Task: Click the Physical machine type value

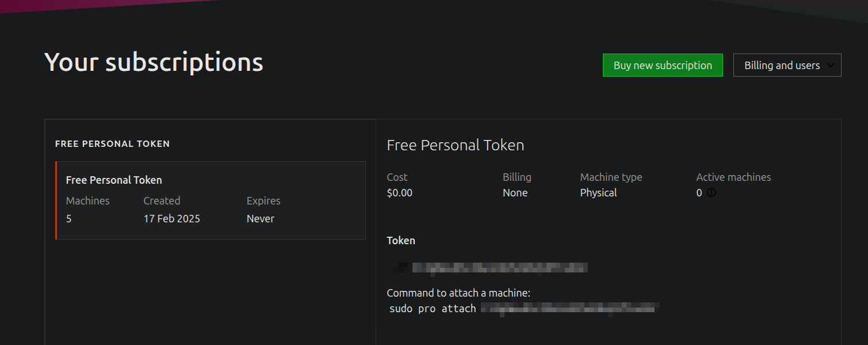Action: [x=598, y=193]
